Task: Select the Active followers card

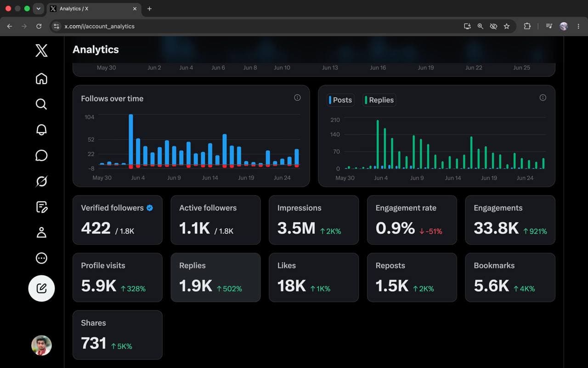Action: pyautogui.click(x=215, y=220)
